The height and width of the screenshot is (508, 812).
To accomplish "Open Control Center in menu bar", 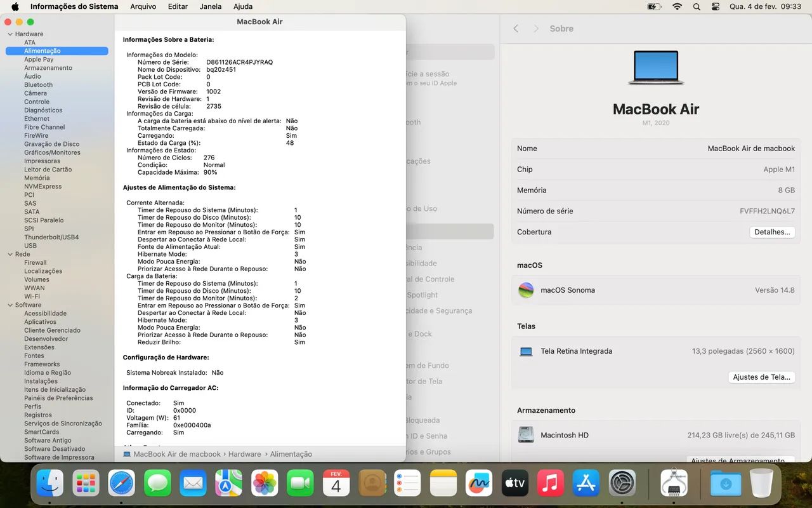I will point(716,6).
